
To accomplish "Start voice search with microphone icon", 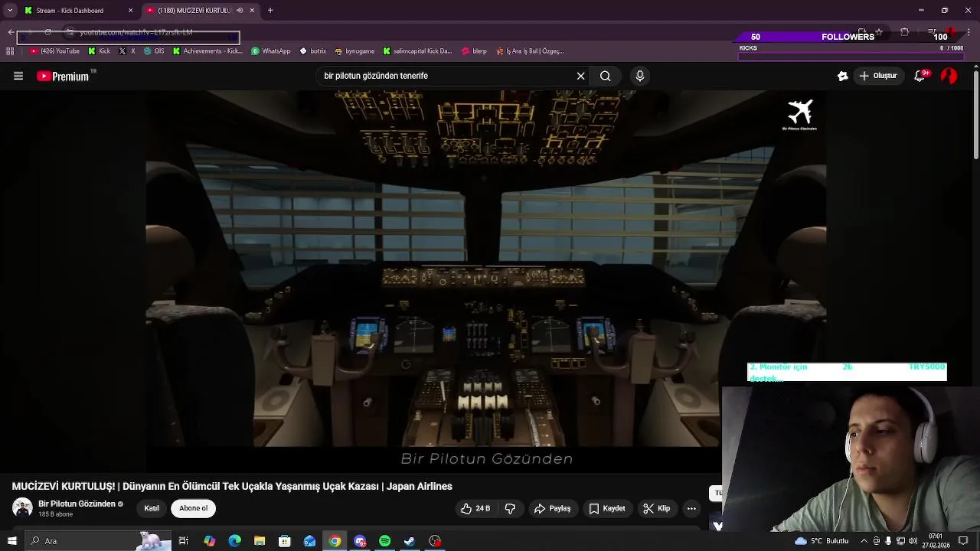I will 640,76.
